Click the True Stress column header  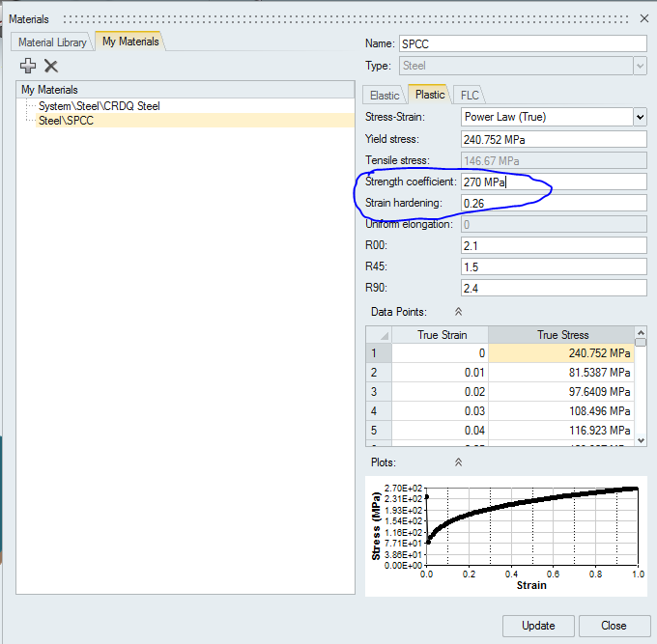561,335
